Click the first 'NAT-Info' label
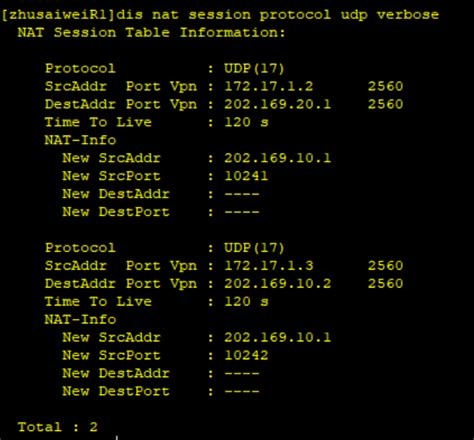 [80, 140]
